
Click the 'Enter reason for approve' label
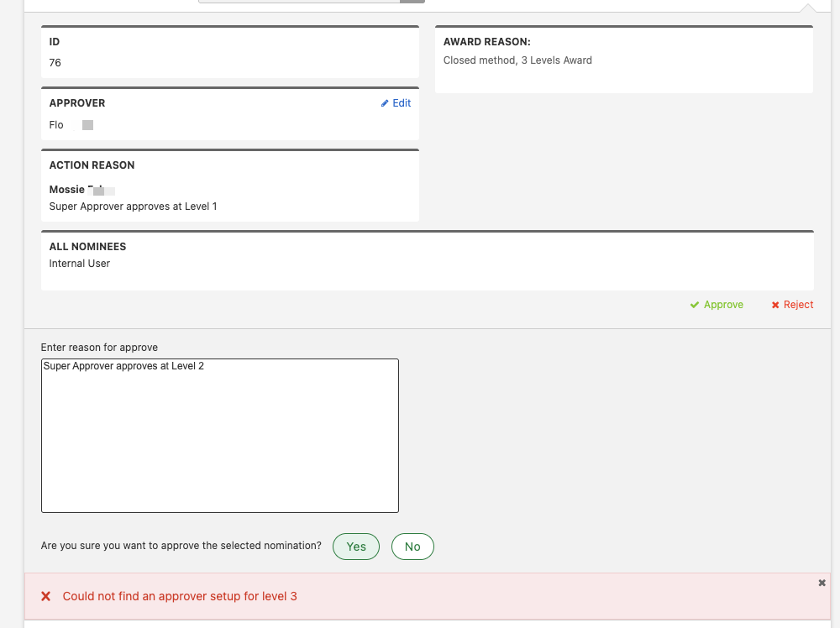click(99, 348)
